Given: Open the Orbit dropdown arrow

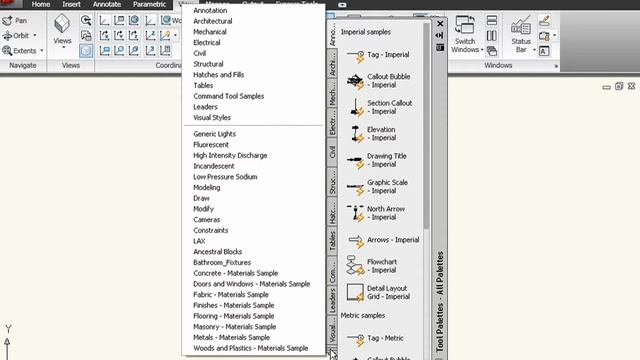Looking at the screenshot, I should [35, 36].
